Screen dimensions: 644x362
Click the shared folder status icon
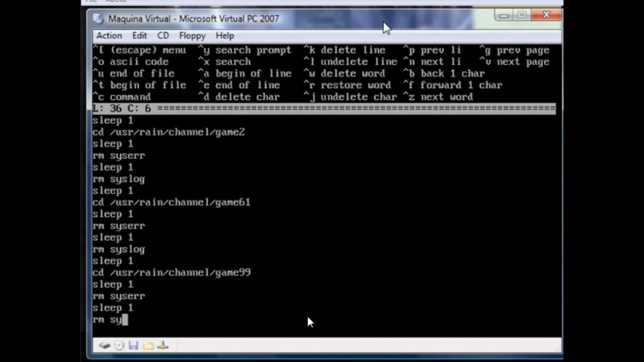(148, 345)
